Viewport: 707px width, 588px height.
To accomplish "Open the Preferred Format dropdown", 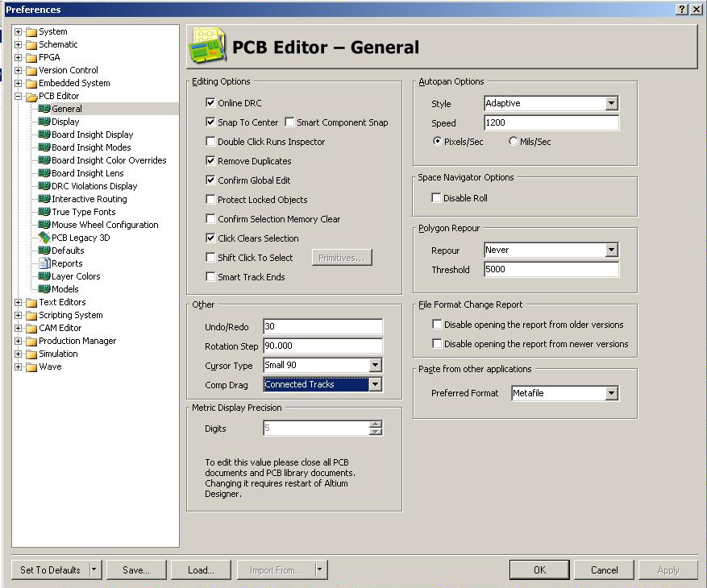I will [x=611, y=393].
